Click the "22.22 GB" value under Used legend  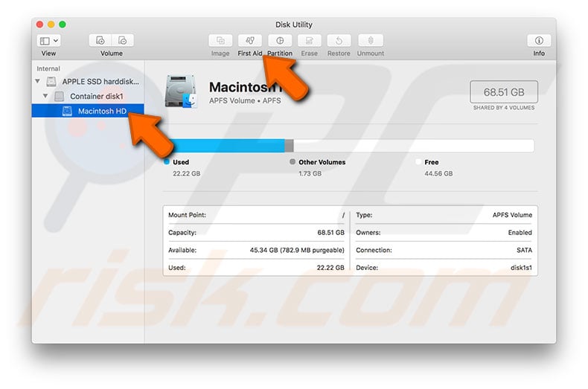pyautogui.click(x=186, y=173)
